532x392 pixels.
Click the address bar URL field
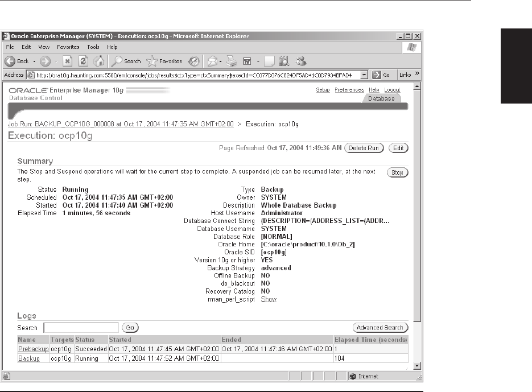193,75
